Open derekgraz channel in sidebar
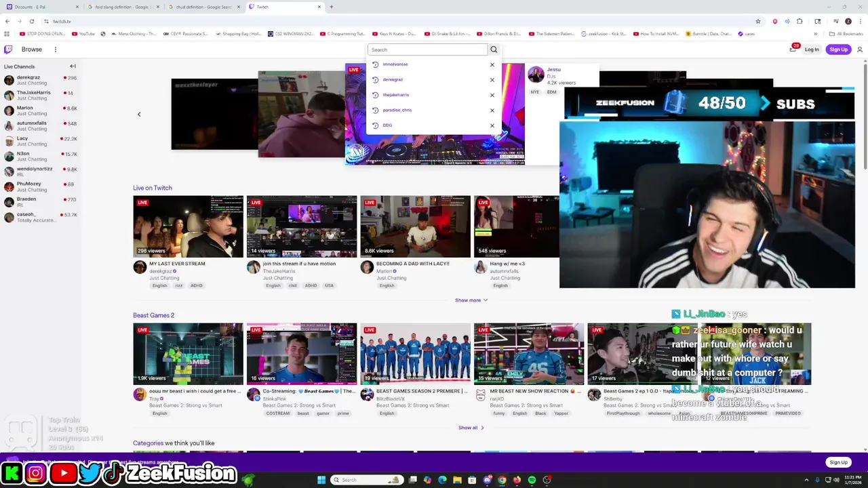Viewport: 868px width, 488px height. (x=39, y=80)
